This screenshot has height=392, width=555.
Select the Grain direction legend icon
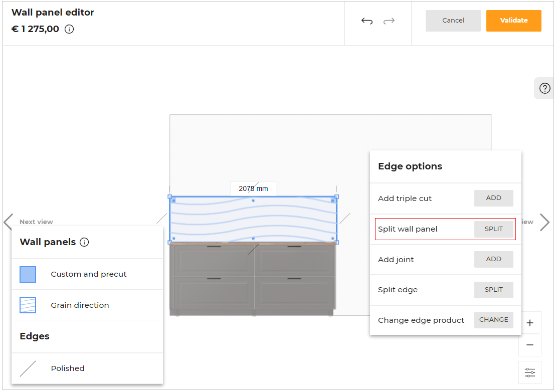point(28,305)
